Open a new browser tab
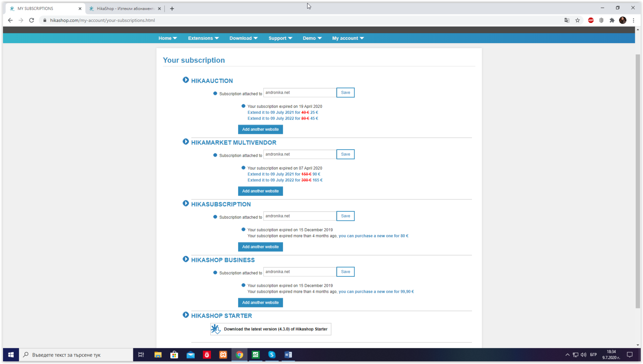 172,9
